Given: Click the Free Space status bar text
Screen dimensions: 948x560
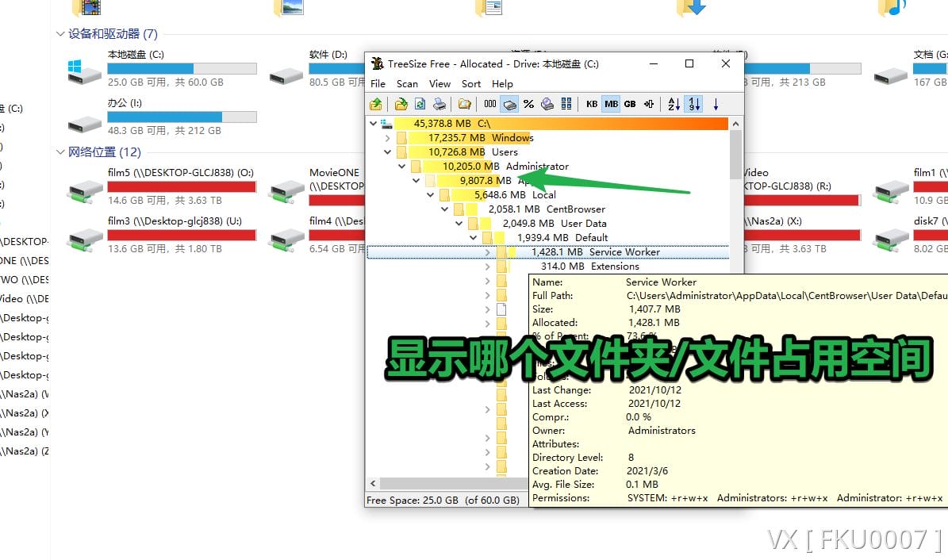Looking at the screenshot, I should click(443, 501).
